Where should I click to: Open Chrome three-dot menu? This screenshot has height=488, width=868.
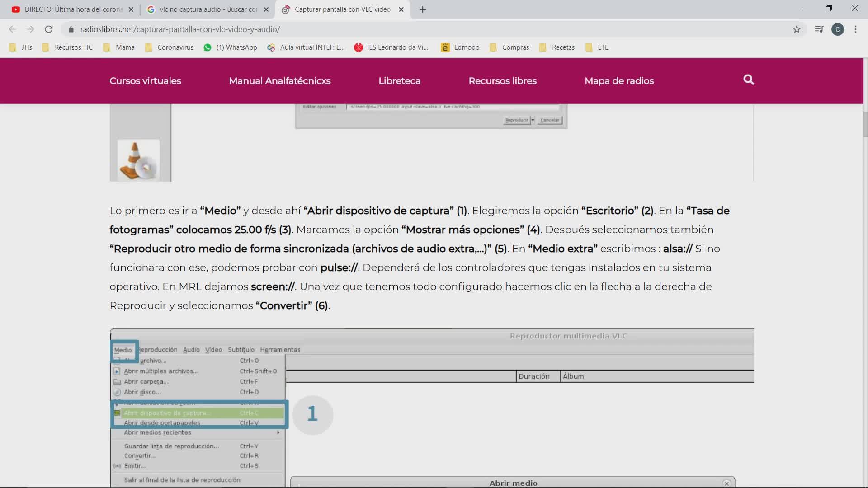point(855,29)
